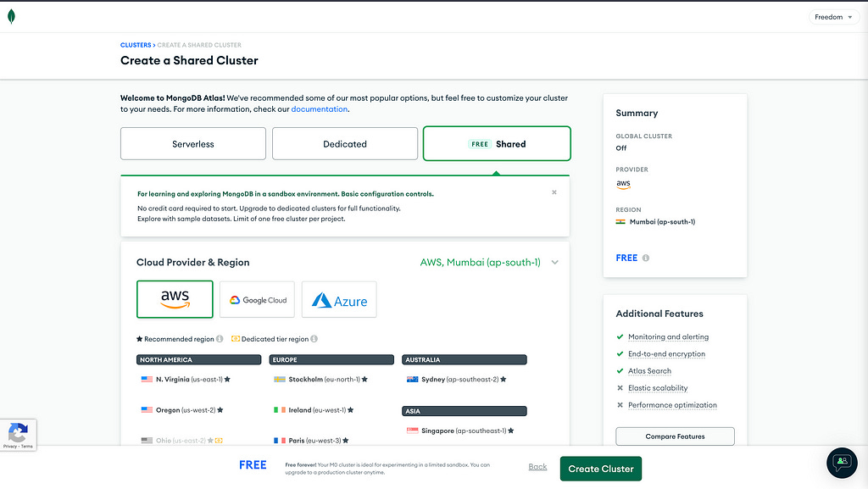Click the EUROPE region header
Viewport: 868px width, 489px height.
click(331, 359)
